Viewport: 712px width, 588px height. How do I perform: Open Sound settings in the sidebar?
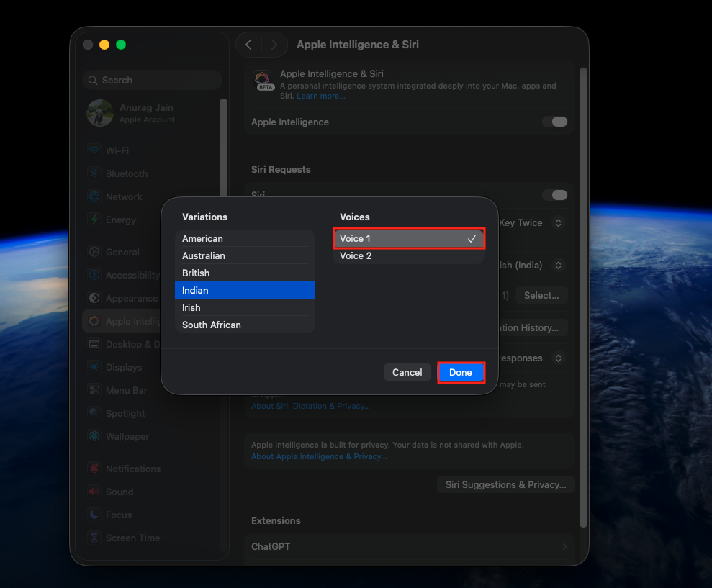click(120, 492)
